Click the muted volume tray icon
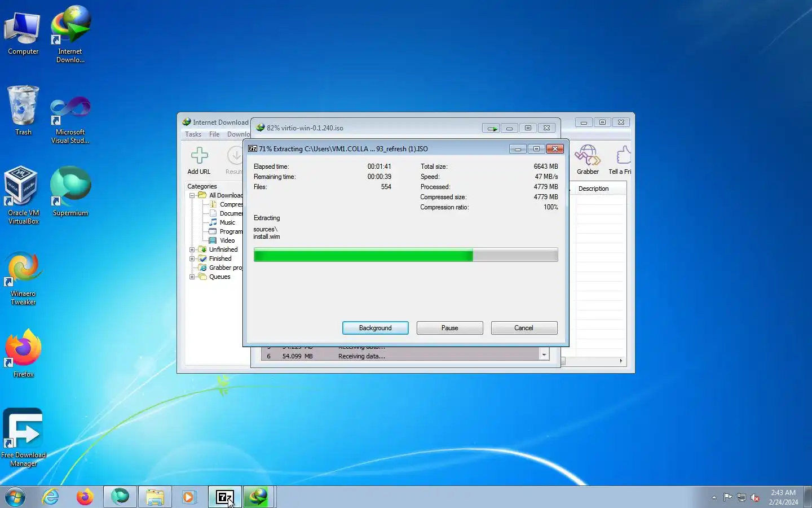Screen dimensions: 812x508 click(x=755, y=497)
